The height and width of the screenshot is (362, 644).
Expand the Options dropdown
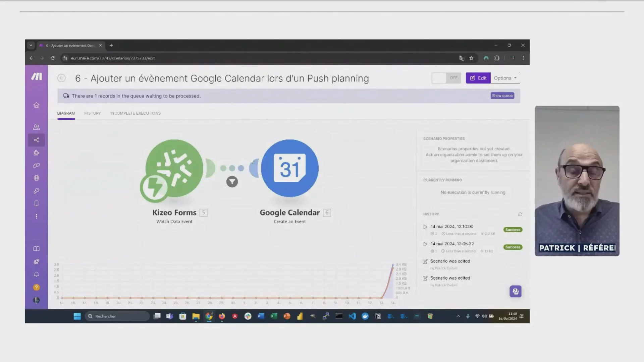pyautogui.click(x=505, y=78)
